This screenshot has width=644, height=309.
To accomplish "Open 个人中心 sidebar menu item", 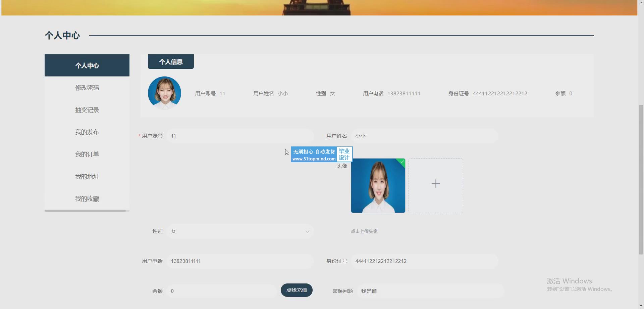I will click(87, 65).
